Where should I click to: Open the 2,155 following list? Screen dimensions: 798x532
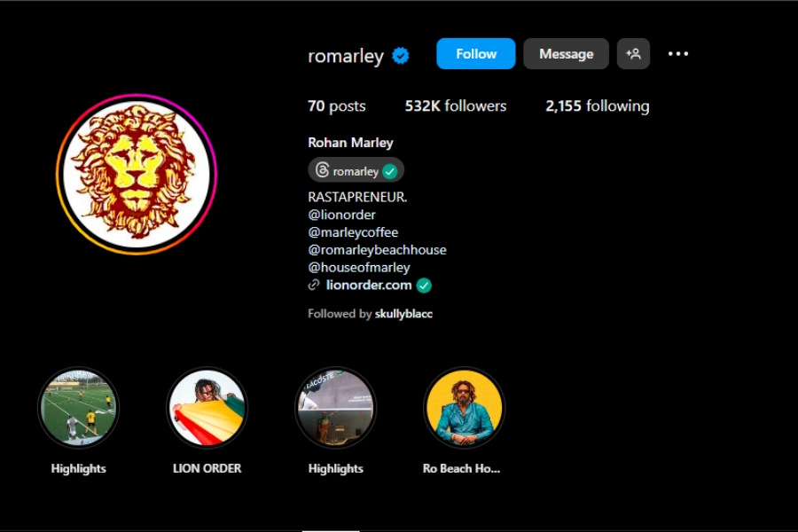[x=598, y=106]
